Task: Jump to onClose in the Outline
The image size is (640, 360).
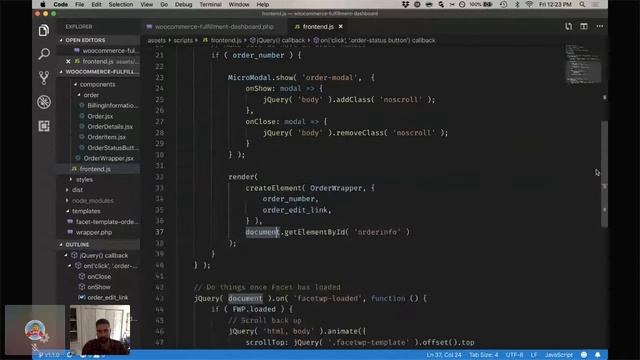Action: tap(99, 276)
